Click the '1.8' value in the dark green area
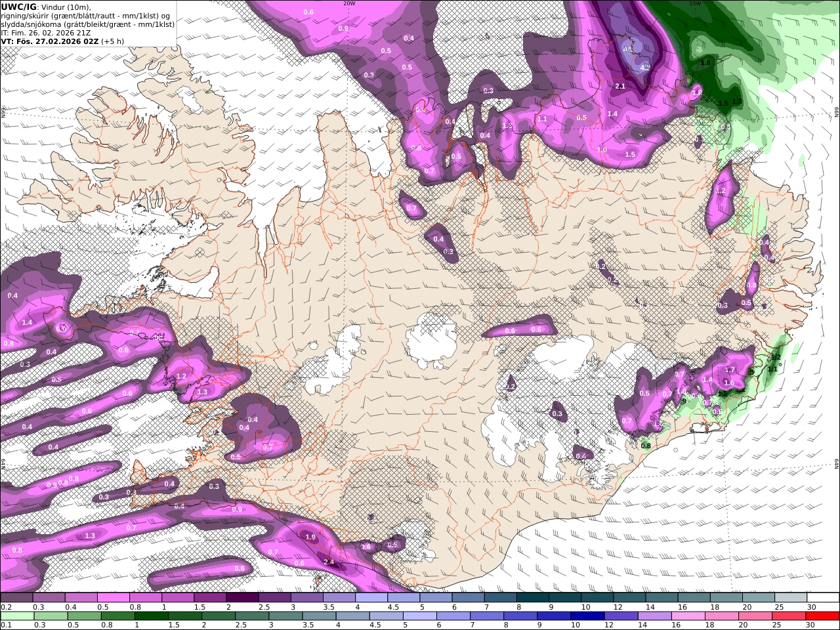This screenshot has width=840, height=630. [x=705, y=62]
